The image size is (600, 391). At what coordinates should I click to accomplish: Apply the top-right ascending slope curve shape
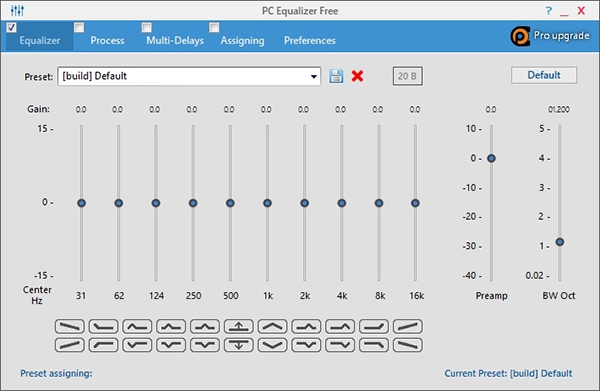[x=408, y=326]
